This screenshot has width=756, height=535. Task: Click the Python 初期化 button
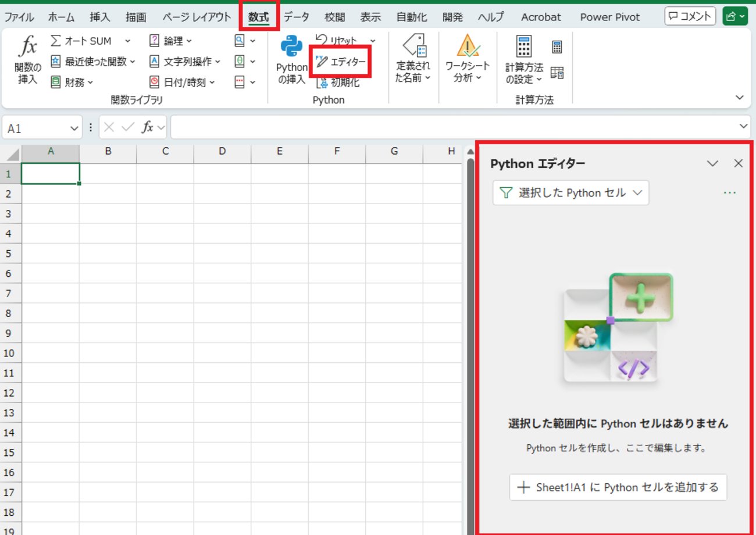(x=338, y=83)
